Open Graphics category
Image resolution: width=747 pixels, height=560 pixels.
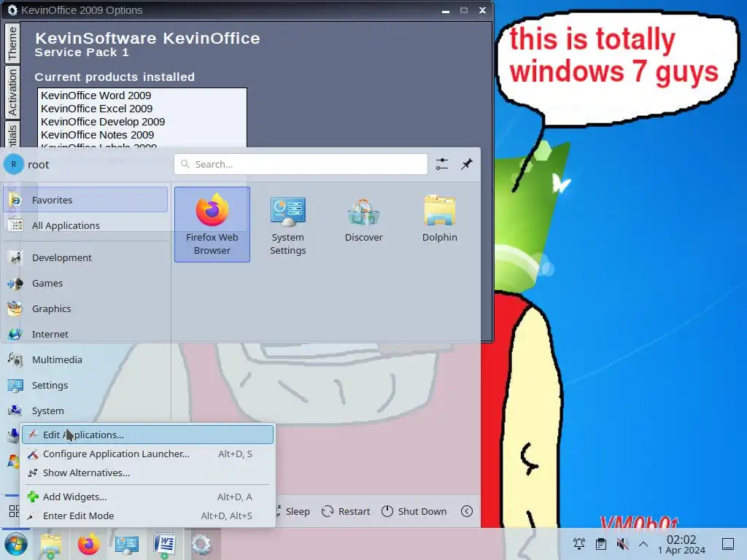coord(86,308)
